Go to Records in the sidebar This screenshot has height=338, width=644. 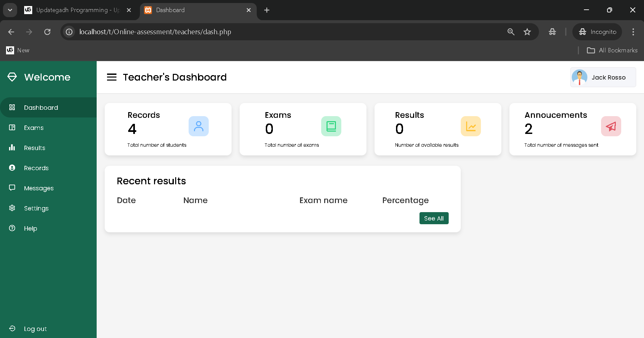(x=36, y=168)
